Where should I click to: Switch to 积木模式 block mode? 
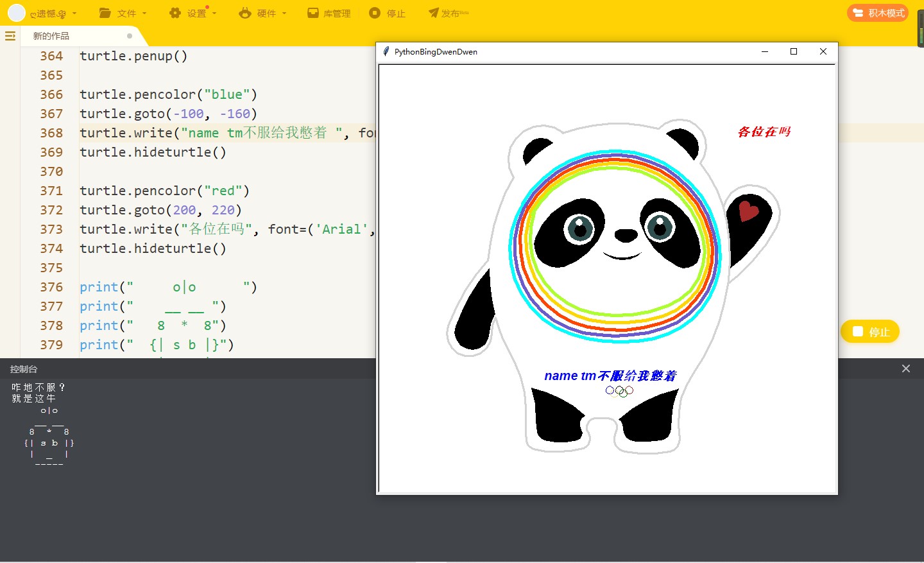click(x=878, y=13)
